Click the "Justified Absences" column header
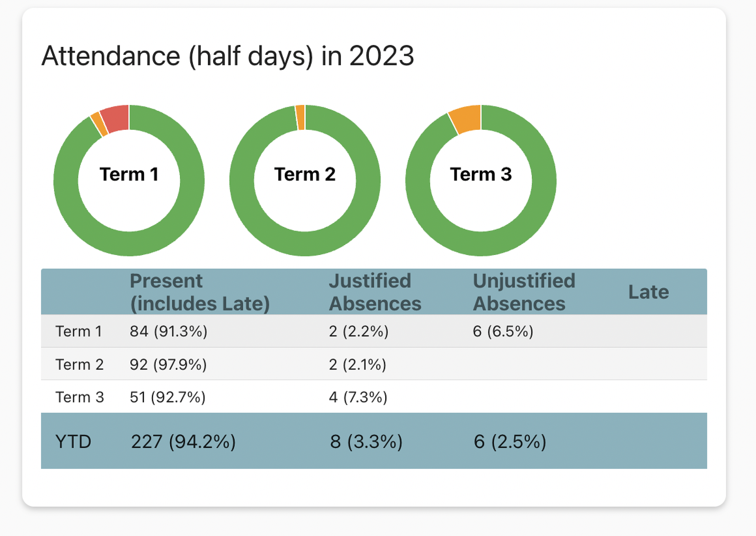The image size is (756, 536). click(375, 292)
